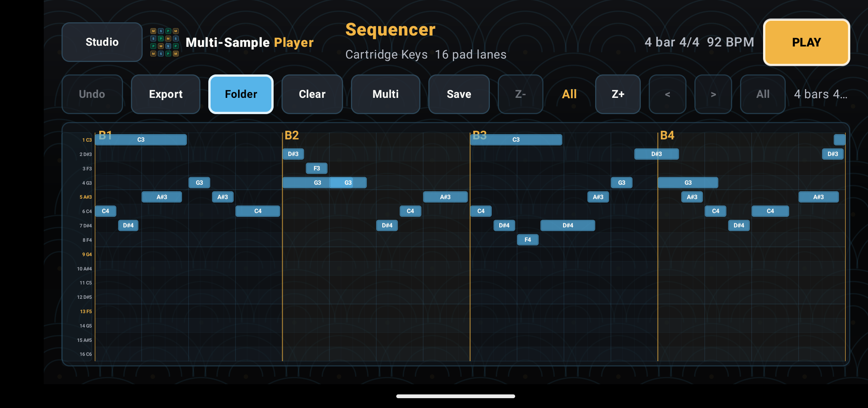Select lane label 14 G5
Image resolution: width=868 pixels, height=408 pixels.
point(85,326)
